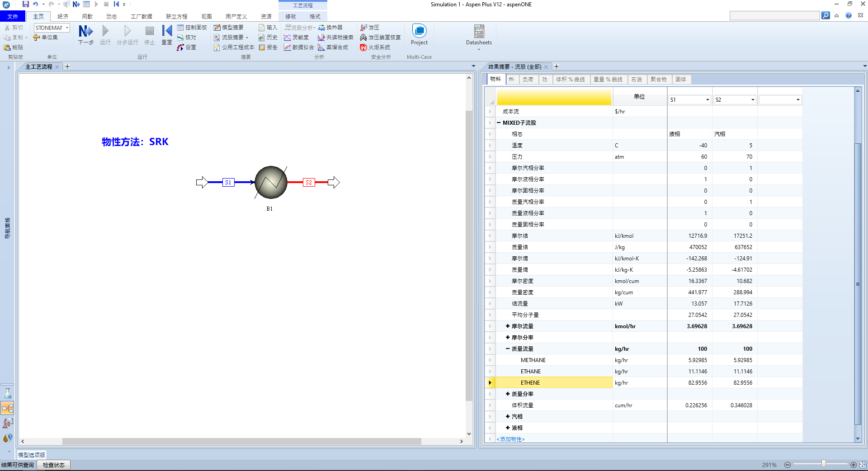Open the File (文件) menu
This screenshot has width=868, height=471.
point(13,16)
